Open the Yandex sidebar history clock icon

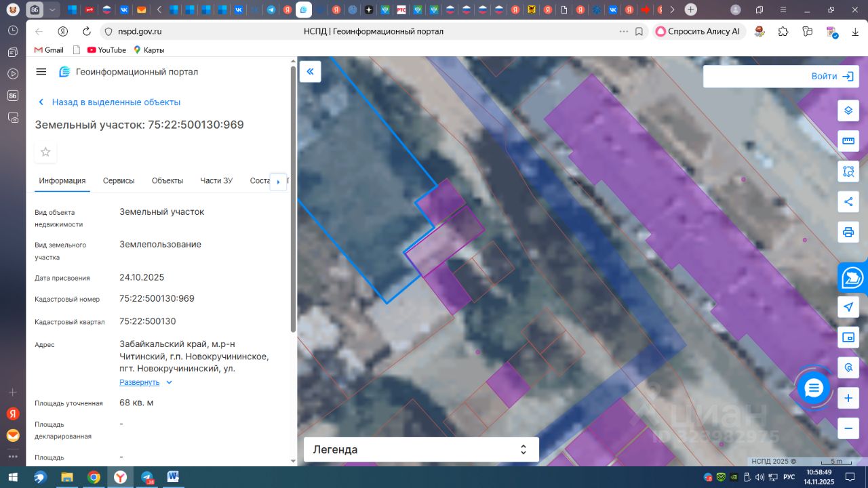[12, 30]
